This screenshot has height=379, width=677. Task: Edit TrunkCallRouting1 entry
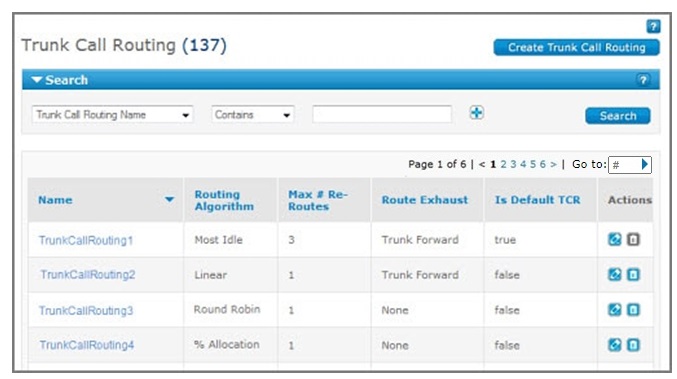pos(614,239)
